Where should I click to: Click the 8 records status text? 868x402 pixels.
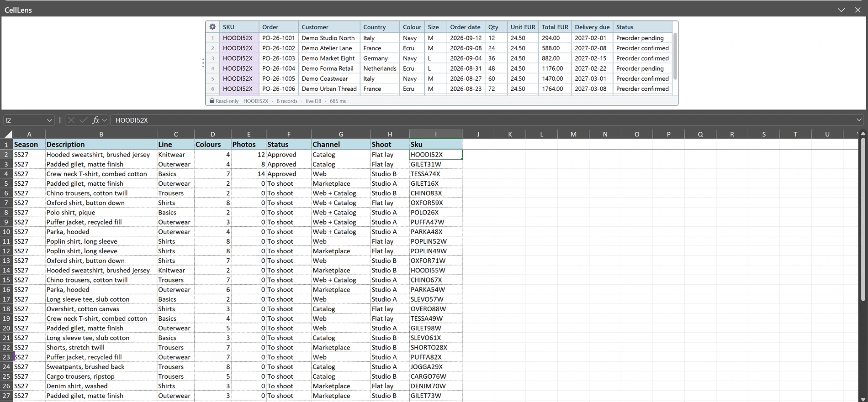point(287,101)
